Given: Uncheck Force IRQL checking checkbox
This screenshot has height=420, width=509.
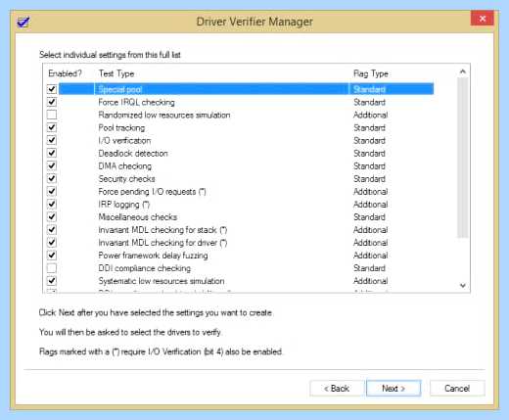Looking at the screenshot, I should click(52, 102).
